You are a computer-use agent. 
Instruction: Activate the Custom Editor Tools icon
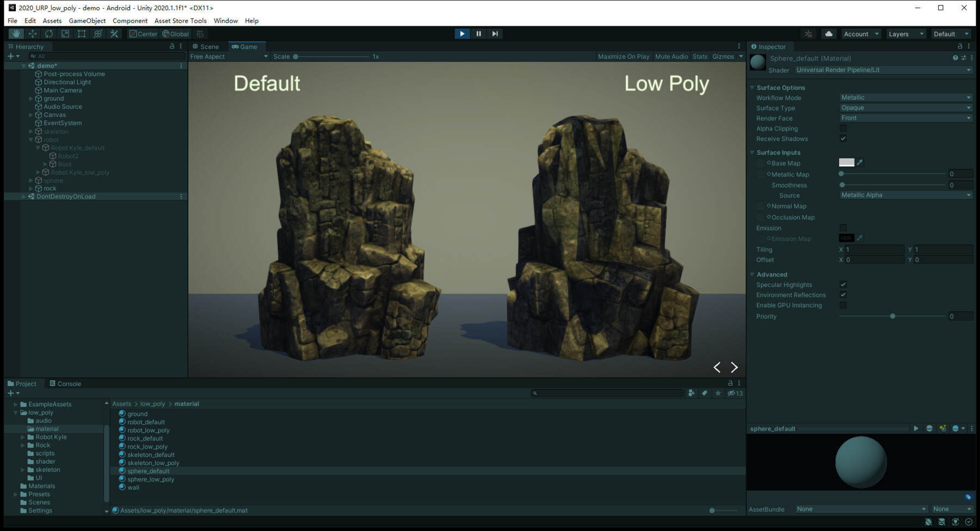tap(114, 33)
